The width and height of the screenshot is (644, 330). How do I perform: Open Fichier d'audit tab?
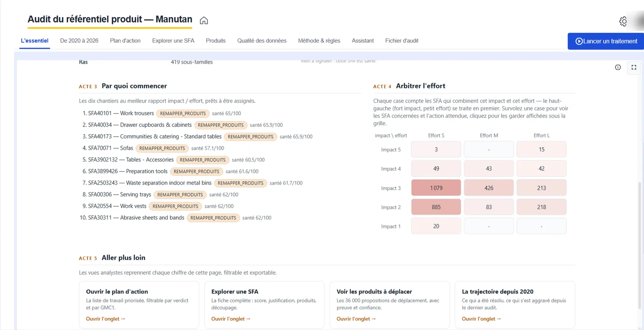coord(402,41)
